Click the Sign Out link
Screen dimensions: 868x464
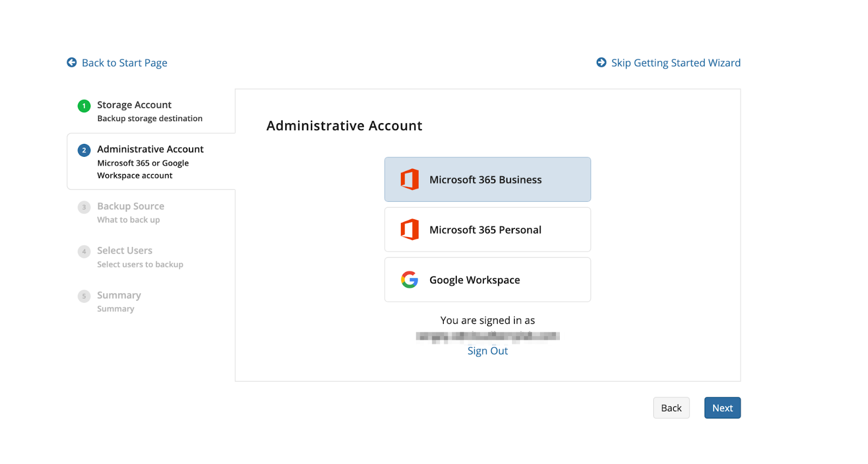pyautogui.click(x=488, y=351)
